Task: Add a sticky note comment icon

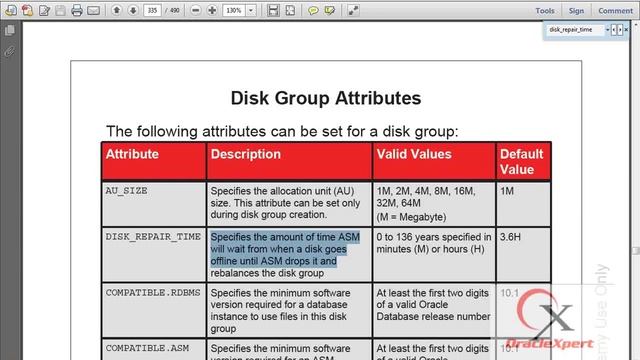Action: 313,10
